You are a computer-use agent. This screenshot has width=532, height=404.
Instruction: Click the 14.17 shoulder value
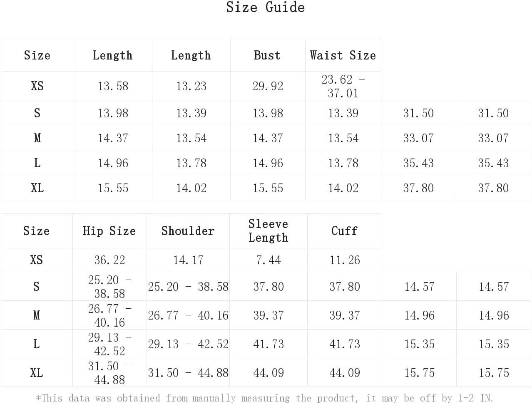point(188,260)
